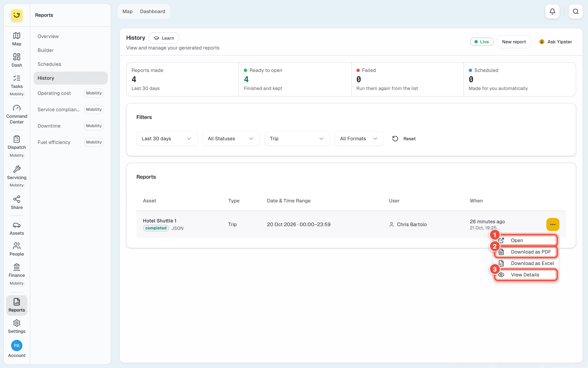This screenshot has height=368, width=588.
Task: Select Download as PDF menu entry
Action: click(x=526, y=252)
